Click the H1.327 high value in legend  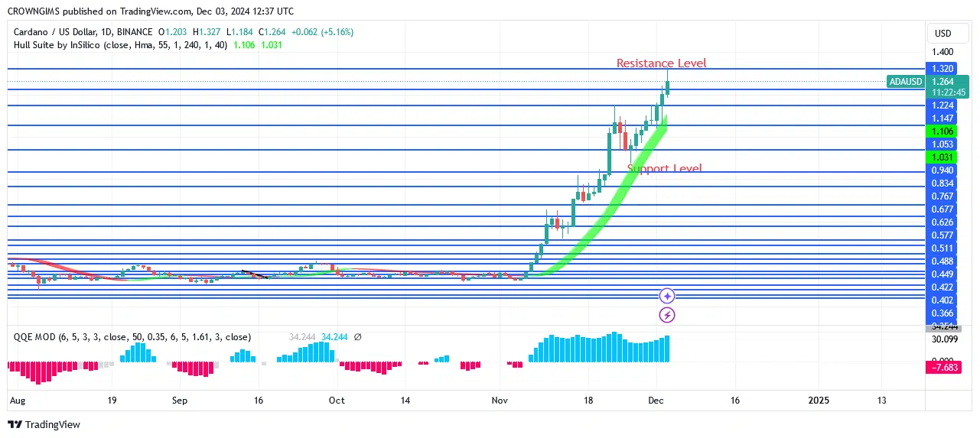tap(207, 32)
